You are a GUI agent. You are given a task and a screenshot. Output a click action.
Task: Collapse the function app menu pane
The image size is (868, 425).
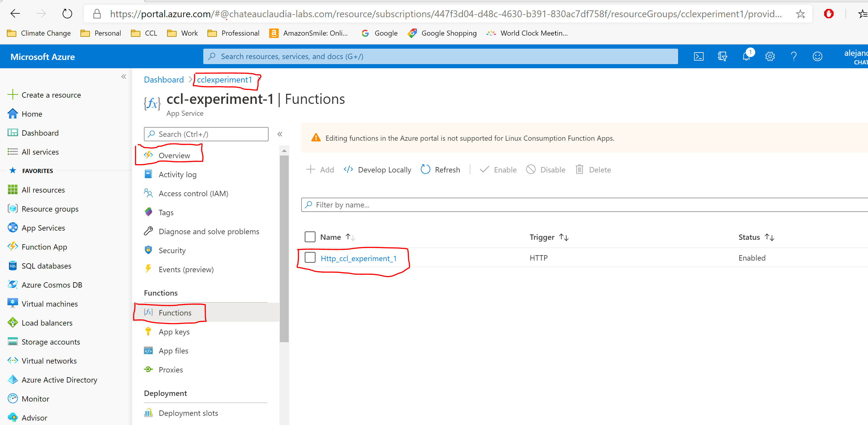coord(280,134)
